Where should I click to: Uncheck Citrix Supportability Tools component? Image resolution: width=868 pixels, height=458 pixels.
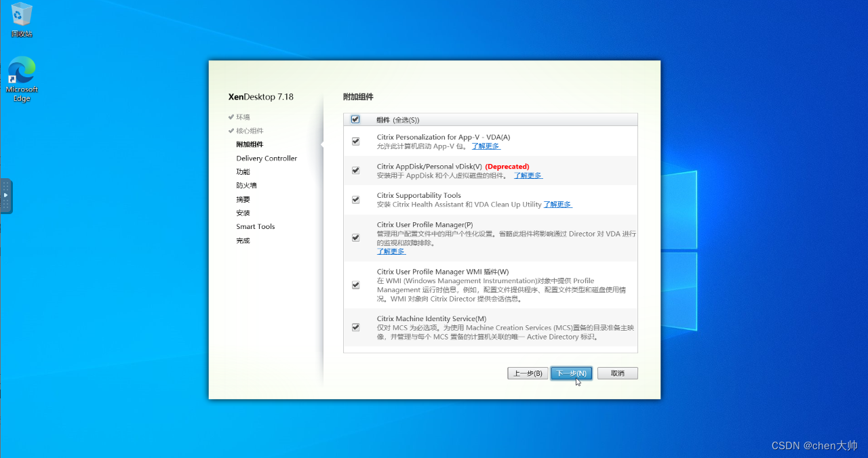pos(355,199)
